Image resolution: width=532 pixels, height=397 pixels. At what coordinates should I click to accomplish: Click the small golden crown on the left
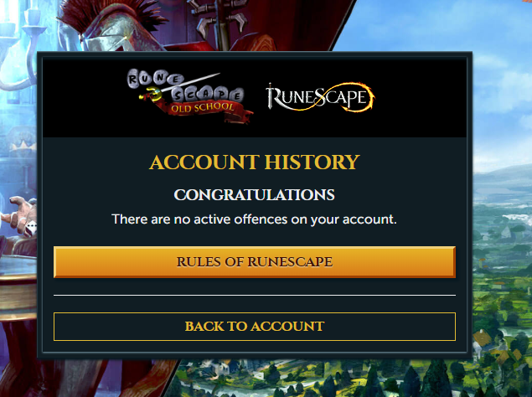point(23,146)
